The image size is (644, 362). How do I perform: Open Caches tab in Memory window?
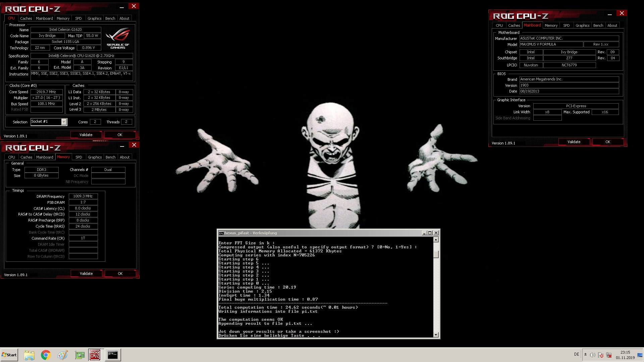tap(26, 157)
